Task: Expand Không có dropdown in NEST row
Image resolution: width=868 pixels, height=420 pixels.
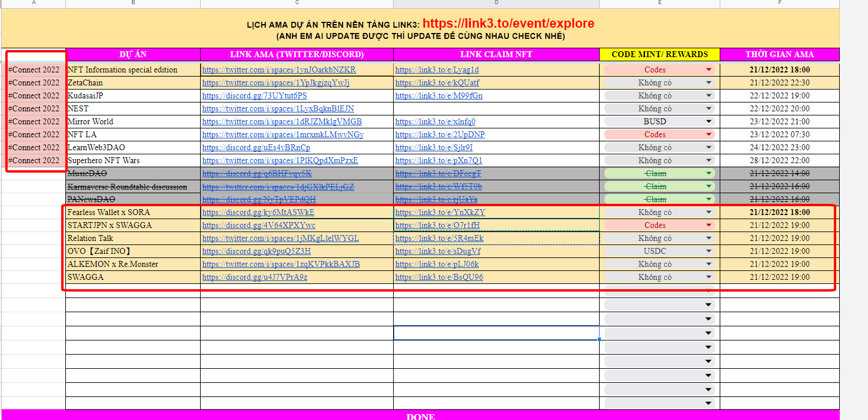Action: [709, 108]
